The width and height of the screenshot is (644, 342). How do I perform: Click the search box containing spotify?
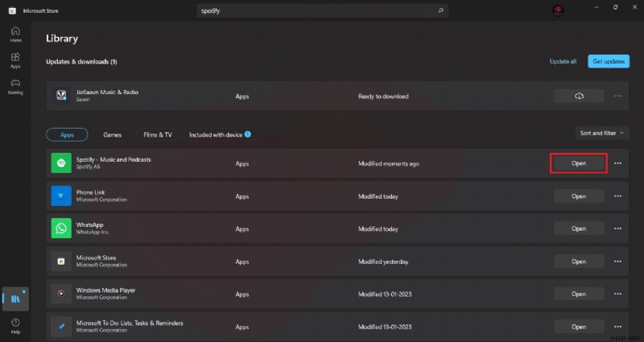(x=323, y=10)
